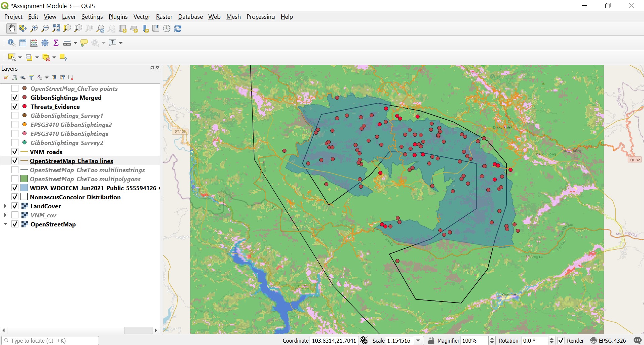The width and height of the screenshot is (644, 345).
Task: Toggle the Render checkbox in status bar
Action: point(561,341)
